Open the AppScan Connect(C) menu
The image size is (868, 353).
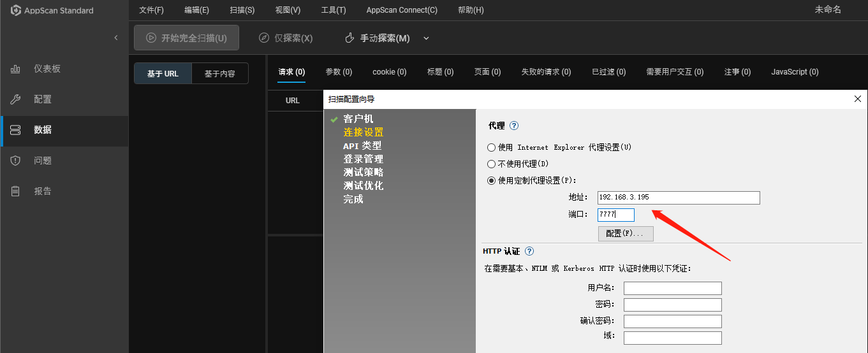pos(402,10)
